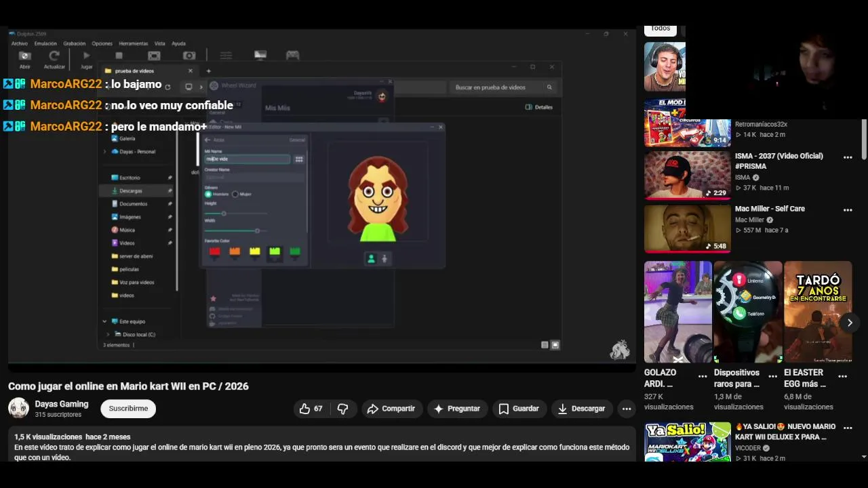Image resolution: width=868 pixels, height=488 pixels.
Task: Choose the red favorite color swatch
Action: pyautogui.click(x=214, y=251)
